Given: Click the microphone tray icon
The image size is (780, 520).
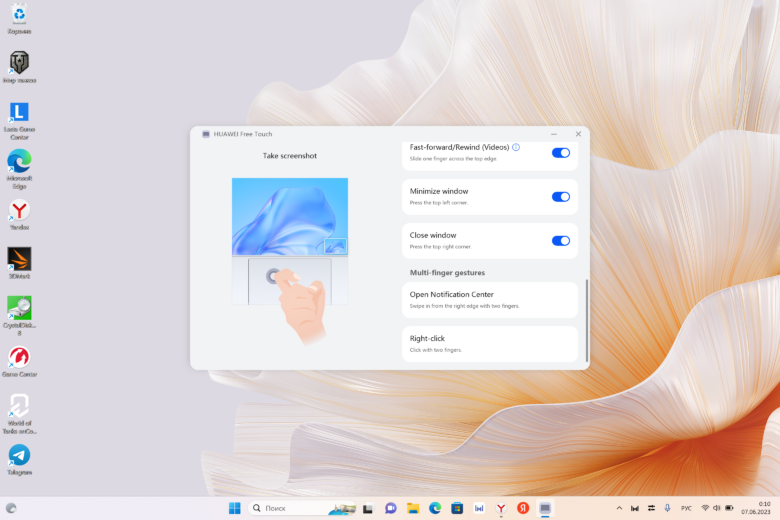Looking at the screenshot, I should (668, 508).
